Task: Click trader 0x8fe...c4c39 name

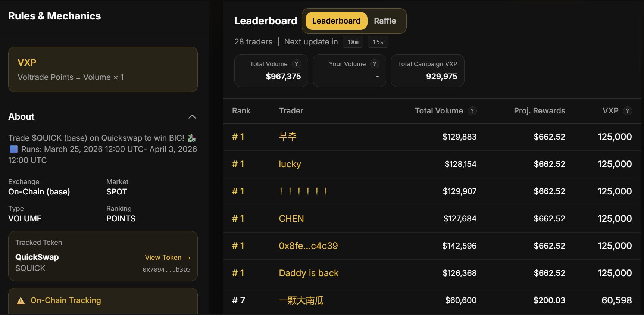Action: coord(308,246)
